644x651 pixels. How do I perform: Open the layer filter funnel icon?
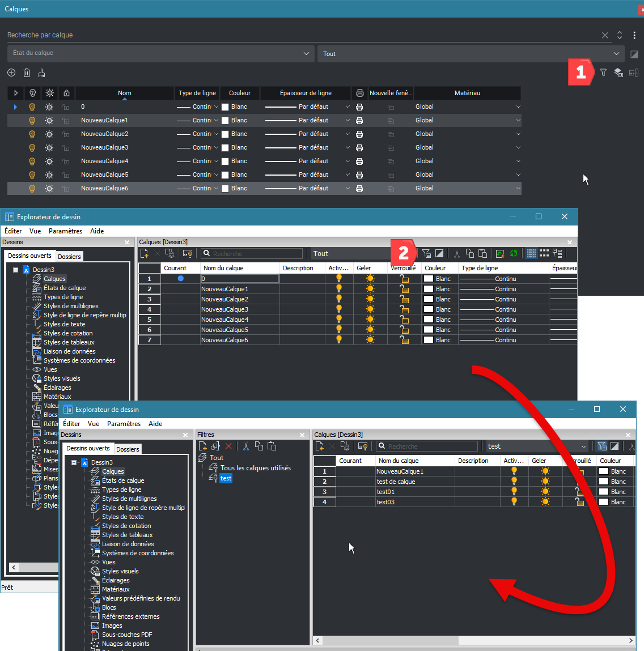point(603,73)
